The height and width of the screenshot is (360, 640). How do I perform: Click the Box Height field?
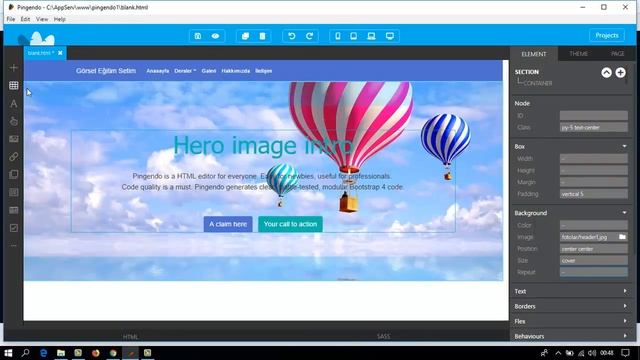click(x=593, y=170)
